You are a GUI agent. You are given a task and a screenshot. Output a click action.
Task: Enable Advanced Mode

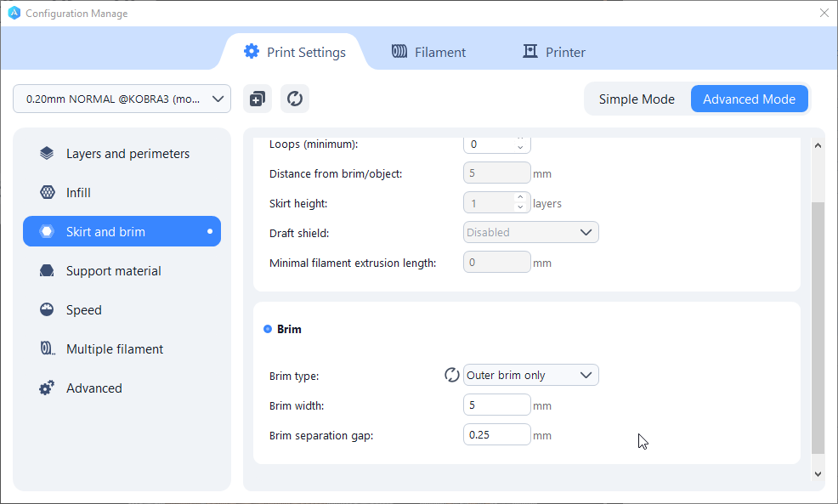point(749,99)
